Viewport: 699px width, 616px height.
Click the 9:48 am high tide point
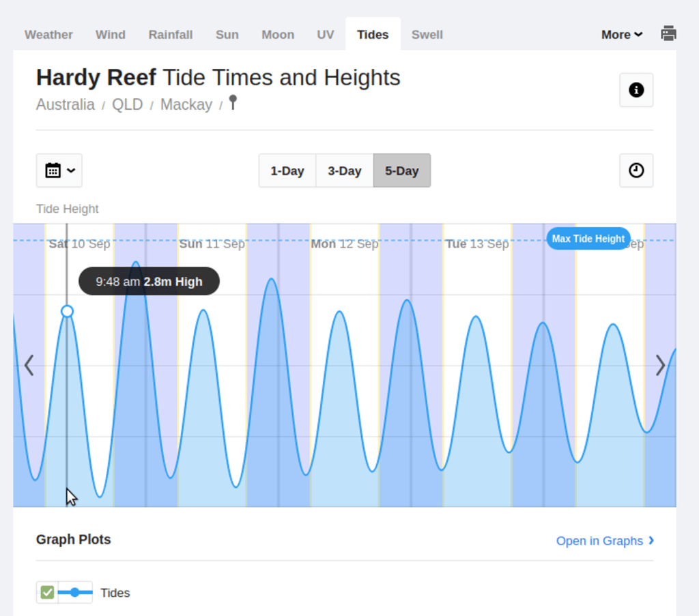click(x=67, y=311)
